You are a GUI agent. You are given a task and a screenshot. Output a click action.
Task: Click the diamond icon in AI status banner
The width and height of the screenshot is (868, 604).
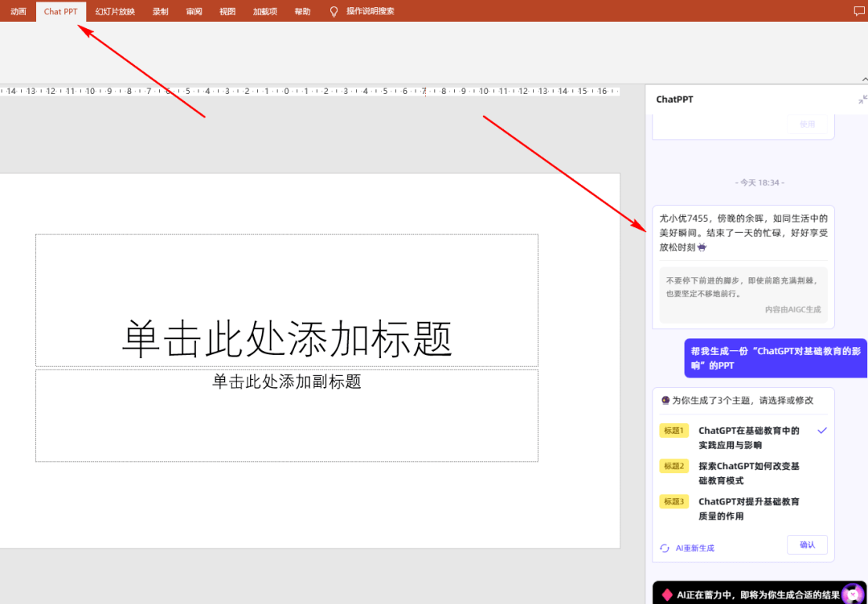(x=667, y=595)
